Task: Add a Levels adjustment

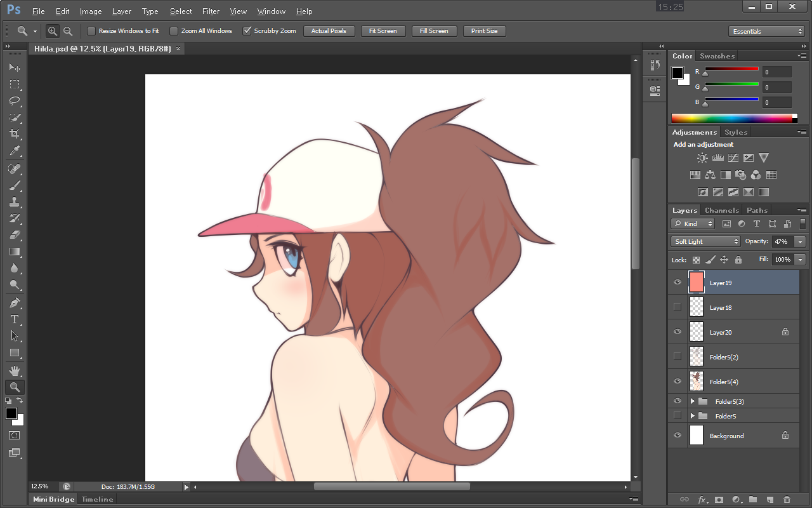Action: click(x=718, y=157)
